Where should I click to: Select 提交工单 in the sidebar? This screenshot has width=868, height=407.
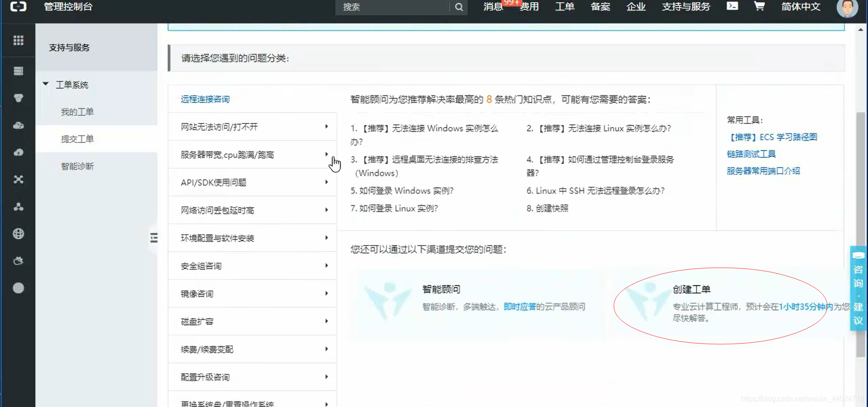[77, 139]
